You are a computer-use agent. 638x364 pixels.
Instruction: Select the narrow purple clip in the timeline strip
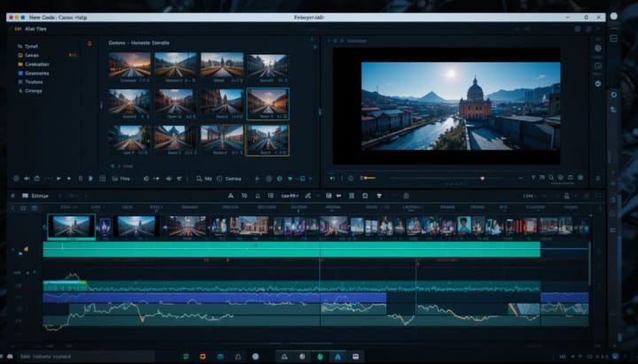point(105,226)
